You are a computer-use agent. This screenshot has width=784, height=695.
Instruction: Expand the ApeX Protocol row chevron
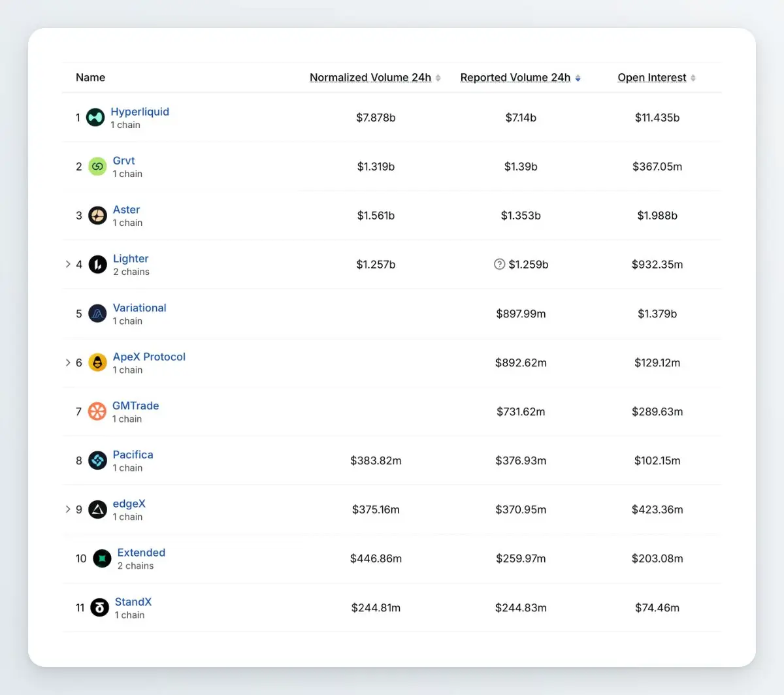click(x=68, y=363)
